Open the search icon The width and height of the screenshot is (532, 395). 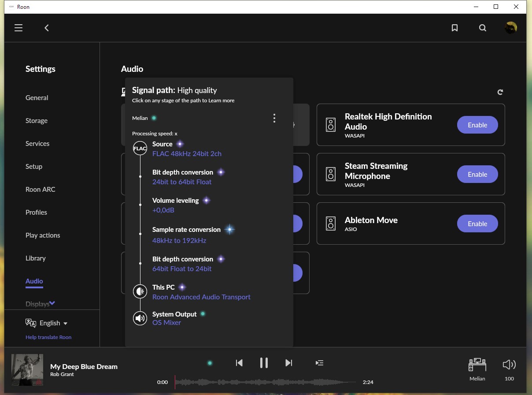point(483,28)
